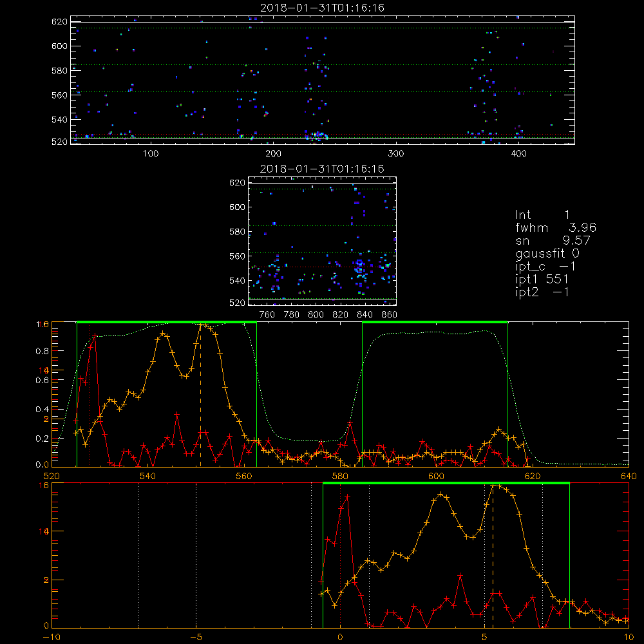Click x-axis label 640 on the profile plot
The height and width of the screenshot is (644, 644).
point(629,476)
